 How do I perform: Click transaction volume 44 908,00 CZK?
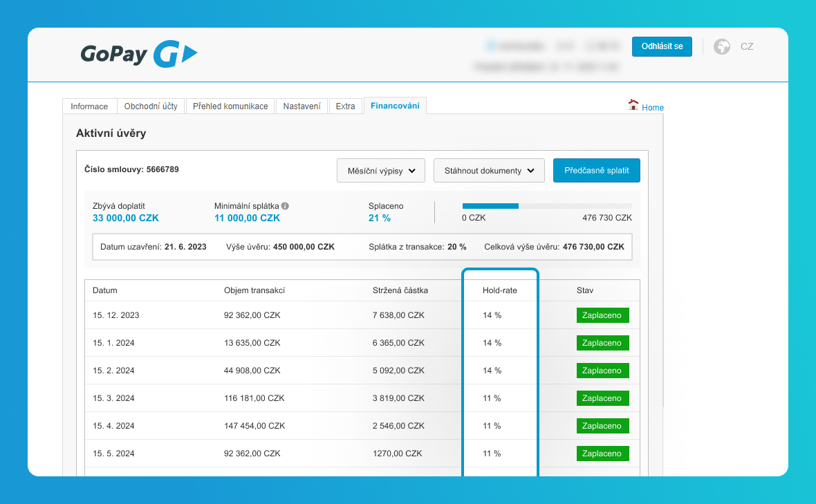coord(252,371)
